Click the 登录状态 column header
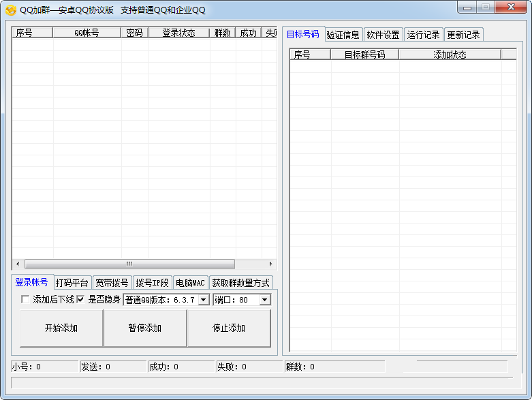Image resolution: width=532 pixels, height=400 pixels. pyautogui.click(x=178, y=33)
